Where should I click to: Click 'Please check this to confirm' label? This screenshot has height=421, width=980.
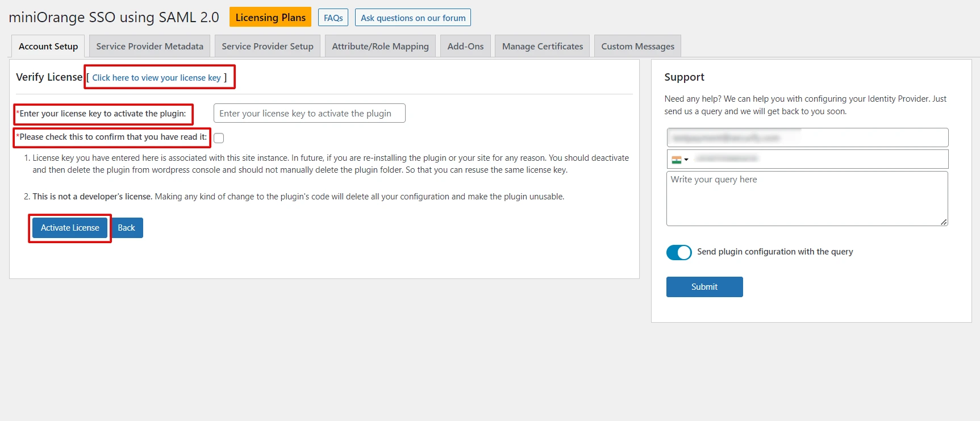[111, 137]
